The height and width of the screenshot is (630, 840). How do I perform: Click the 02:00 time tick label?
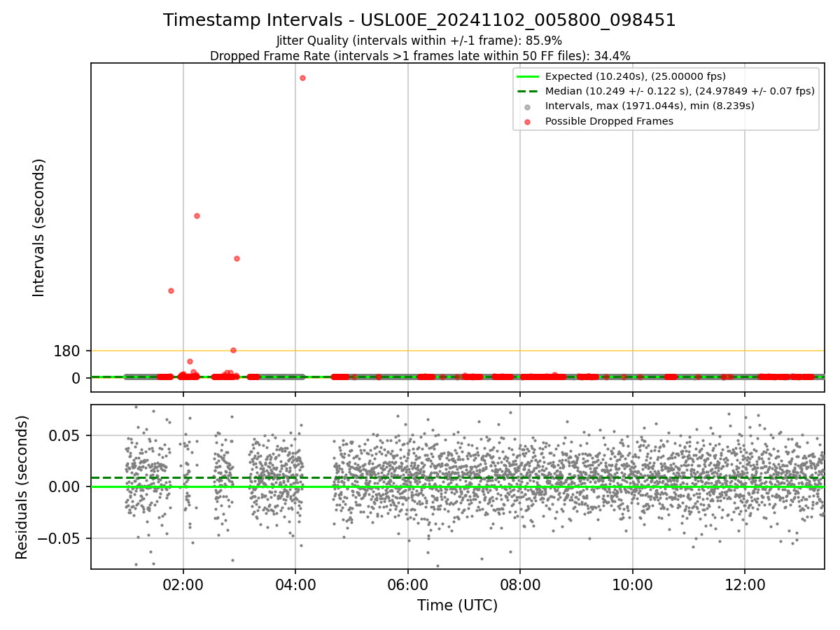point(183,585)
